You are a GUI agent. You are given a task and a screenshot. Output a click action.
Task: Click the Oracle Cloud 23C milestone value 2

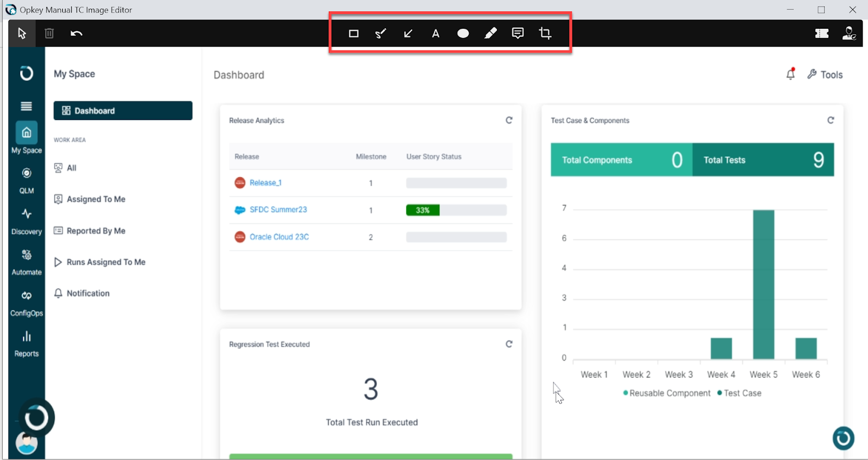371,238
